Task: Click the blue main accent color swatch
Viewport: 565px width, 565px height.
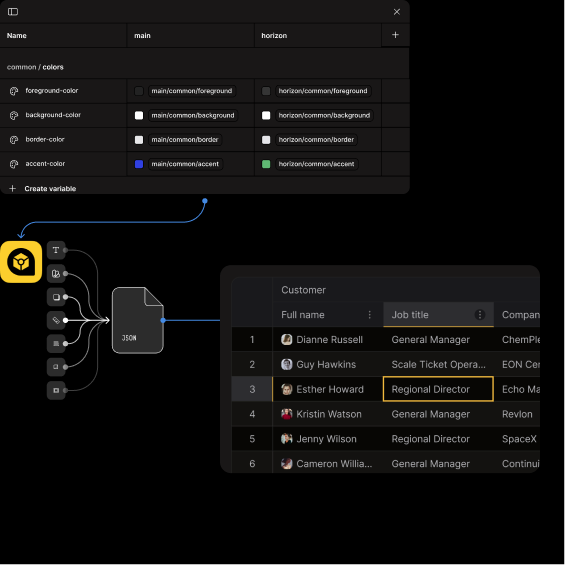Action: point(139,164)
